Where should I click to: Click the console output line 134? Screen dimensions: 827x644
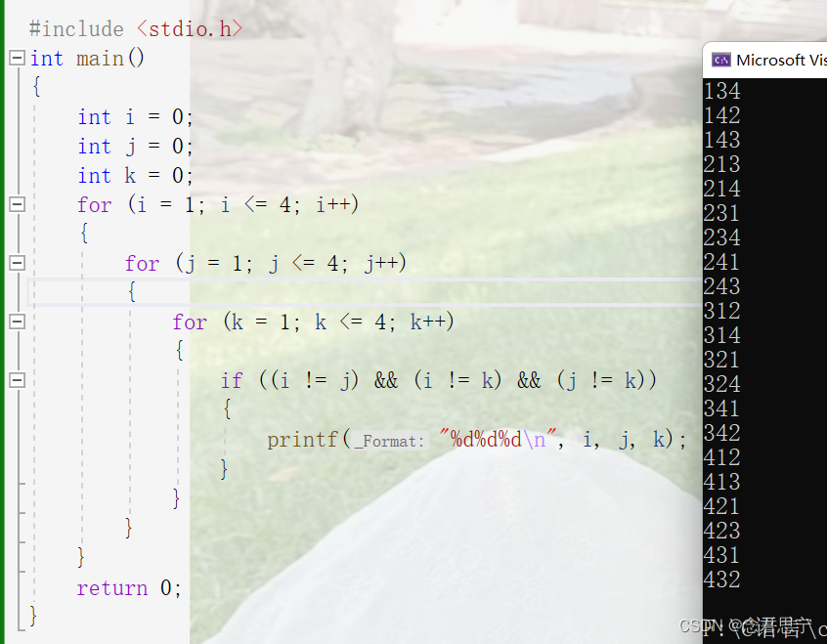click(722, 91)
